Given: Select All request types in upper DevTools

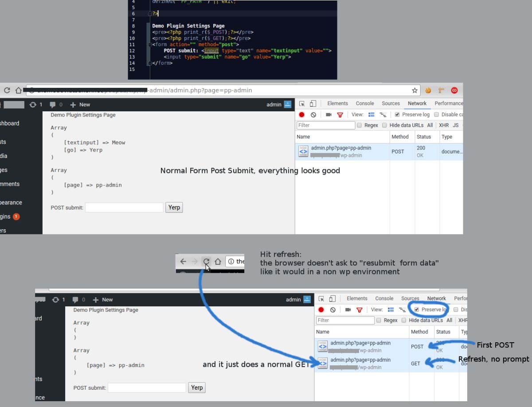Looking at the screenshot, I should tap(430, 125).
